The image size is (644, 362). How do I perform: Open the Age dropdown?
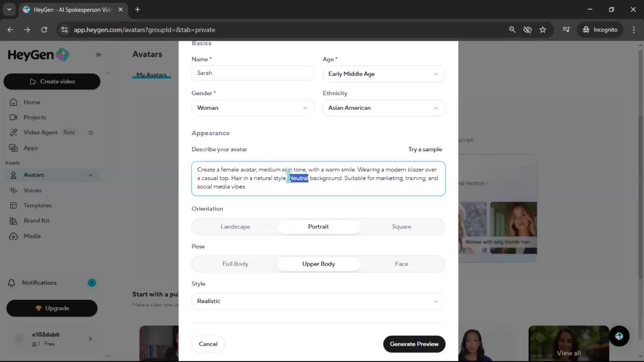click(384, 74)
